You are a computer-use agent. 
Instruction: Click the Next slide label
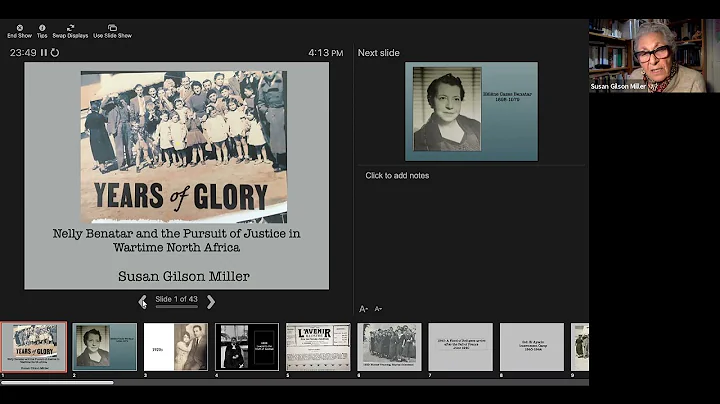click(x=378, y=53)
